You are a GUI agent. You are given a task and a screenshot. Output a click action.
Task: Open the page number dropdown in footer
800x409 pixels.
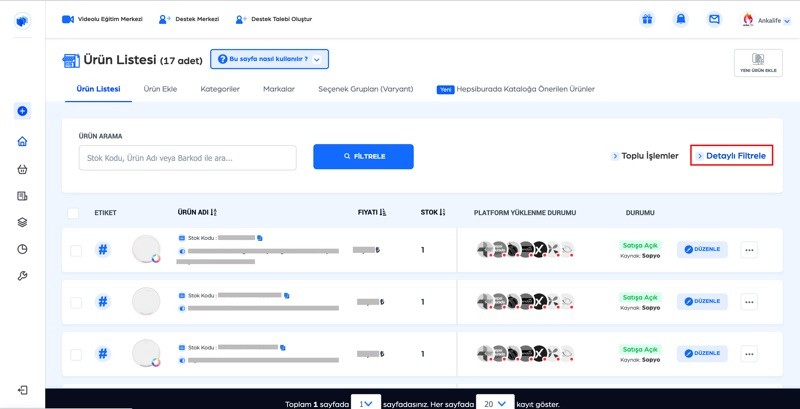pos(366,403)
